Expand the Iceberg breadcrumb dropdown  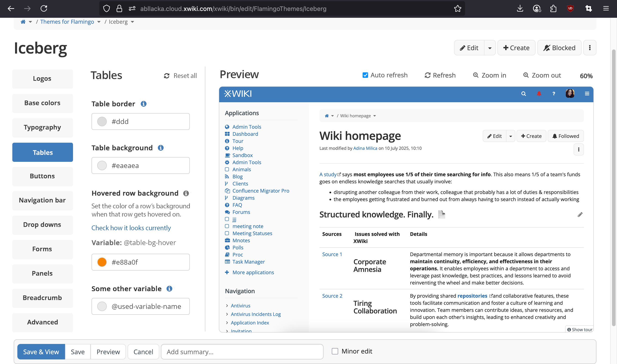pyautogui.click(x=132, y=22)
